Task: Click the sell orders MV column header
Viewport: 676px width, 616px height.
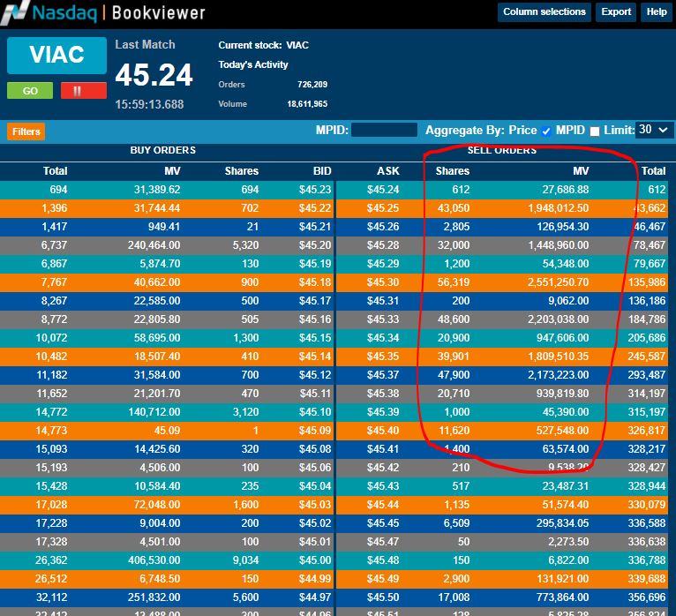Action: tap(581, 171)
